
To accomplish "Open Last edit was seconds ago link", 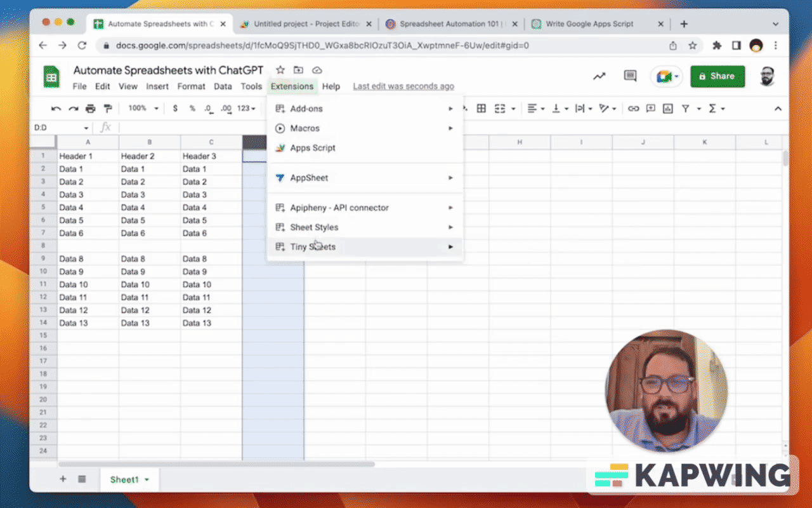I will 403,86.
